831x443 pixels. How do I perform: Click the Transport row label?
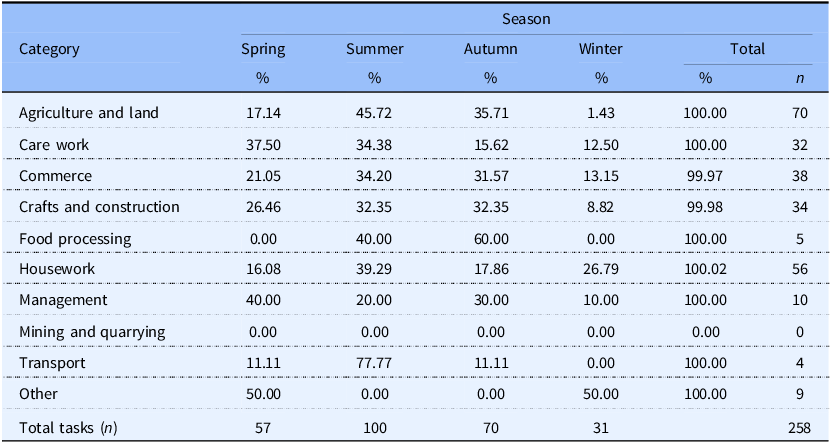tap(52, 363)
